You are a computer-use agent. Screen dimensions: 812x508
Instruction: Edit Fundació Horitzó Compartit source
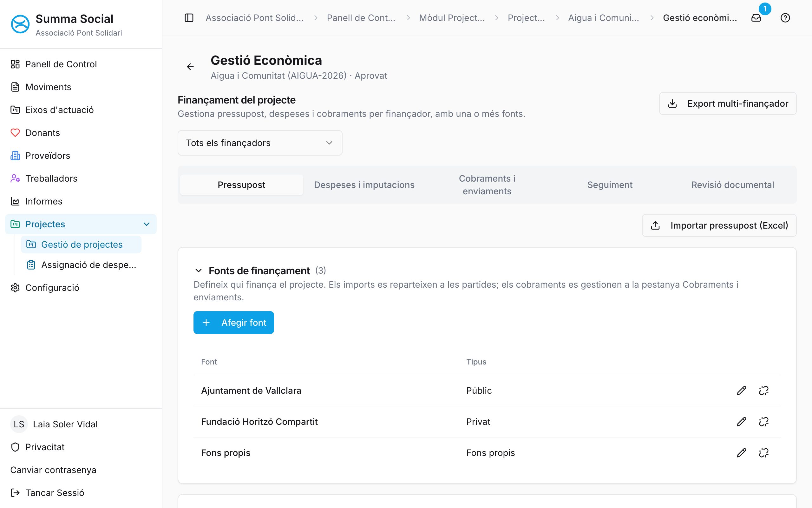coord(741,421)
